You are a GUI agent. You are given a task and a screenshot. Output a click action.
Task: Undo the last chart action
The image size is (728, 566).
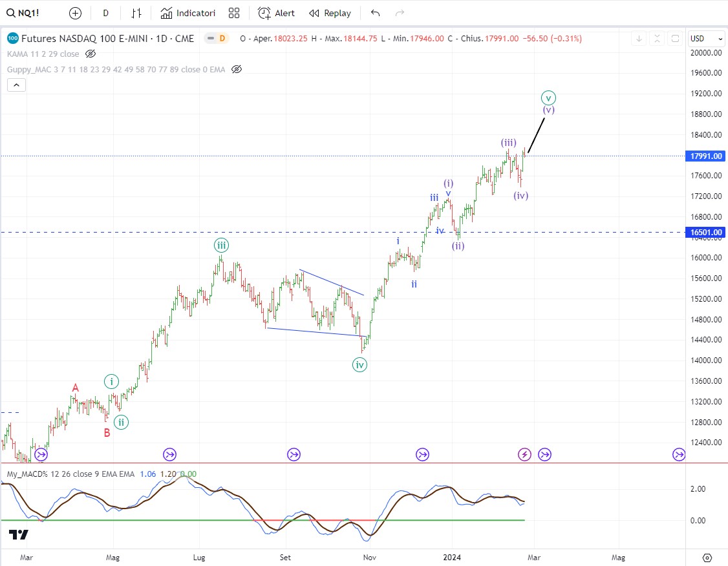[376, 13]
